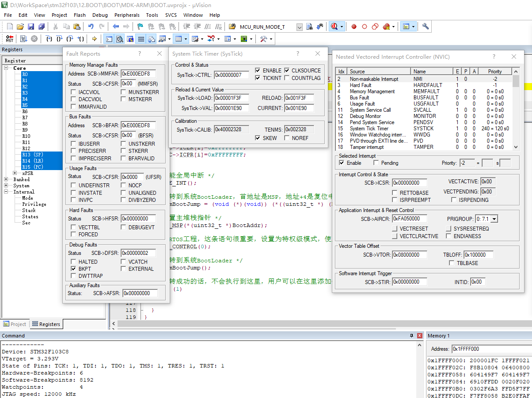Select Hard Fault row in NVIC list
This screenshot has height=398, width=532.
click(x=424, y=85)
